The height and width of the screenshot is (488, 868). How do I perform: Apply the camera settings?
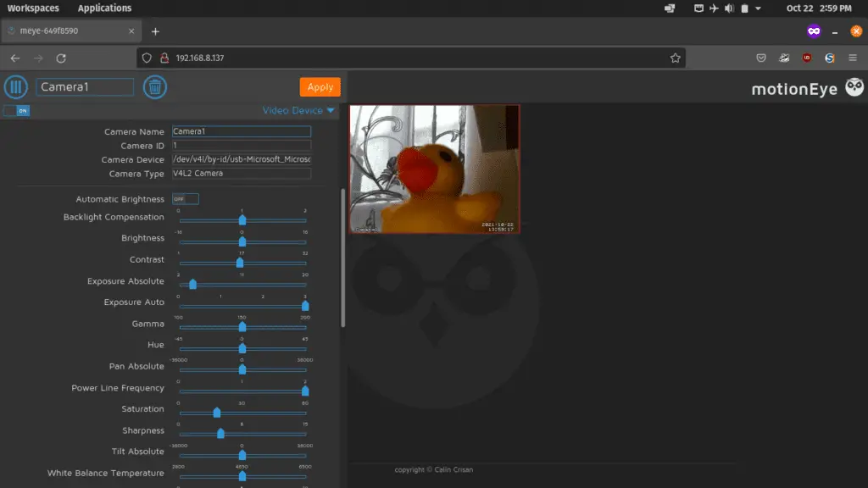[320, 87]
